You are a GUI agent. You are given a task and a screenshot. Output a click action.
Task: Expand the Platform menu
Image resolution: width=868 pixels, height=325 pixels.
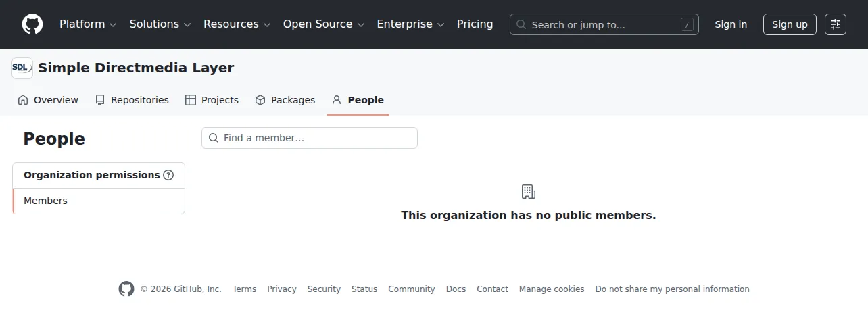tap(88, 24)
